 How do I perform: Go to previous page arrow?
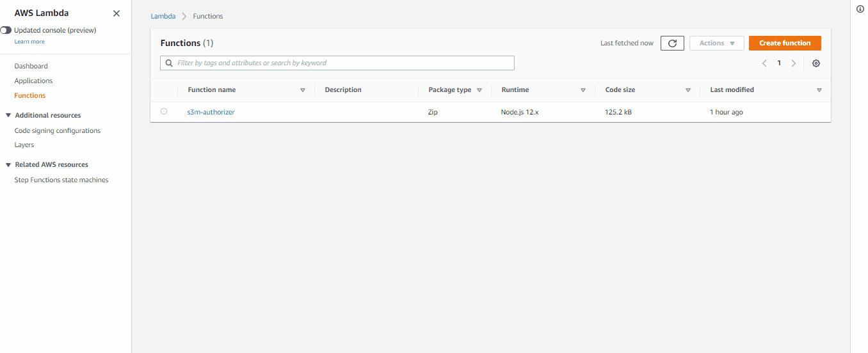coord(764,63)
